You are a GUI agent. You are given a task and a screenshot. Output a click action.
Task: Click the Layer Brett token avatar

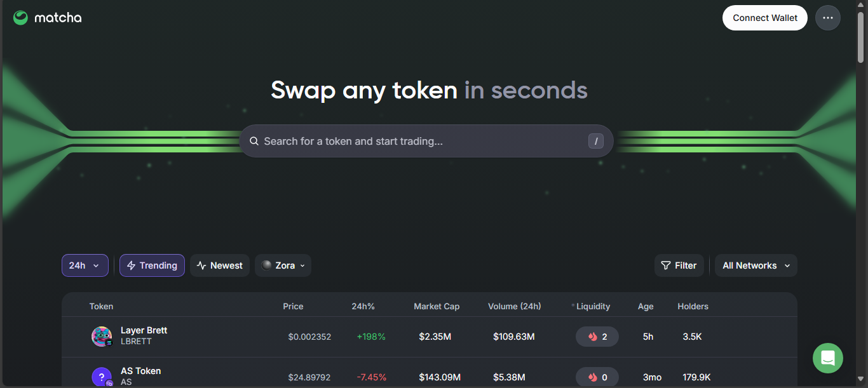(102, 337)
